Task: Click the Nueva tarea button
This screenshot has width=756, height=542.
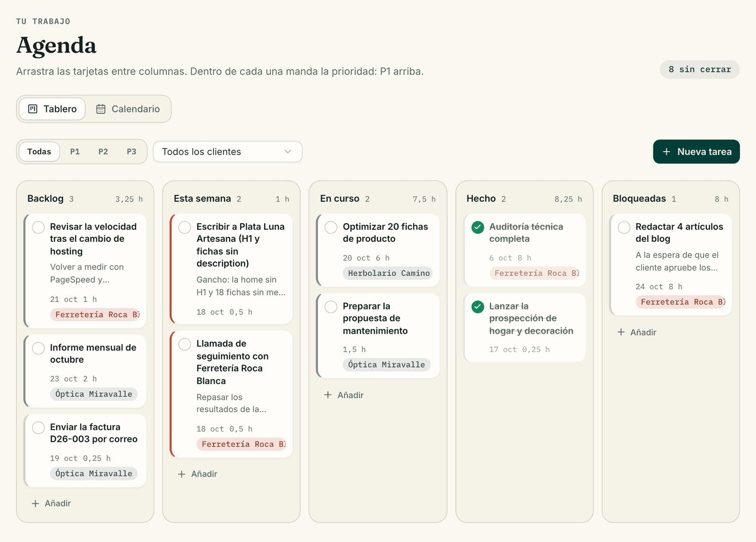Action: 696,152
